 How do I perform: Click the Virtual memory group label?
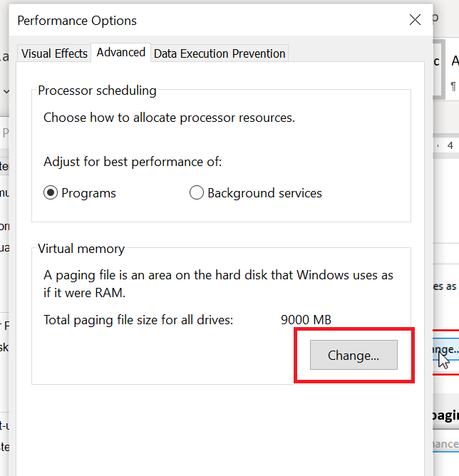pyautogui.click(x=81, y=249)
